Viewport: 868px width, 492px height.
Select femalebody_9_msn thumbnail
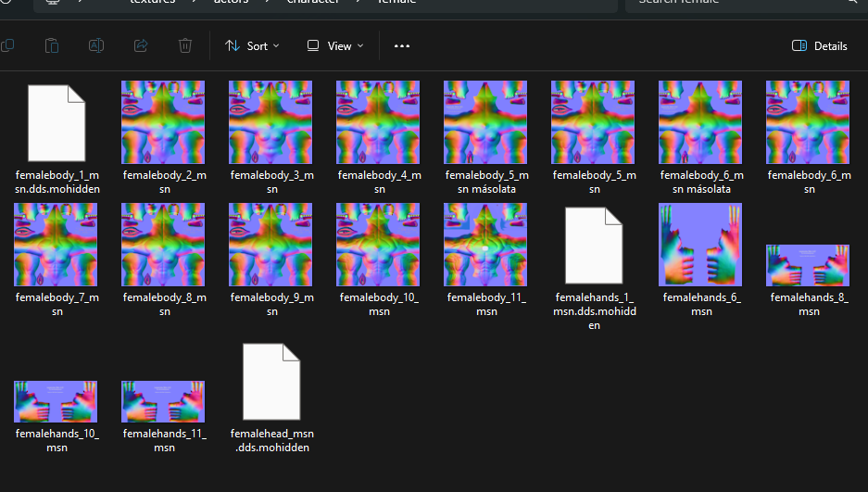pyautogui.click(x=270, y=245)
